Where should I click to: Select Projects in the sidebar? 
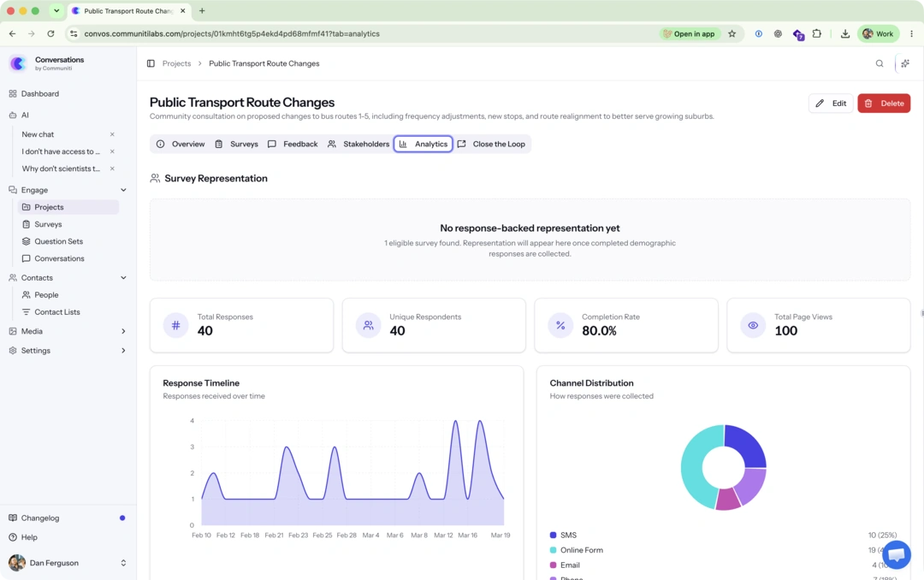68,207
